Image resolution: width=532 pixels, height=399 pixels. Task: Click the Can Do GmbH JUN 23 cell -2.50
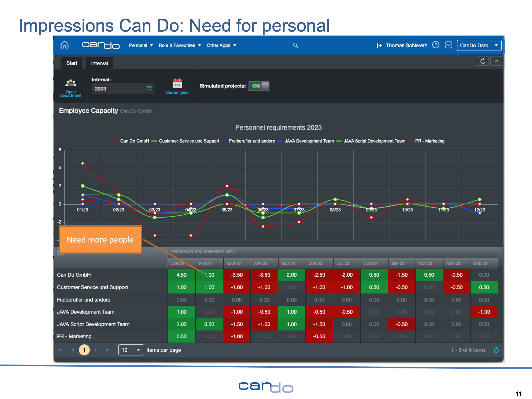click(x=319, y=275)
